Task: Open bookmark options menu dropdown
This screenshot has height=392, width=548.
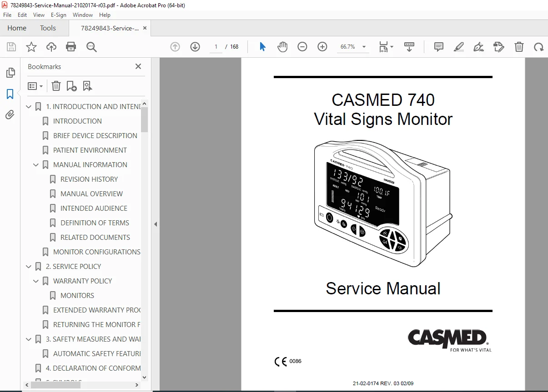Action: pyautogui.click(x=35, y=86)
